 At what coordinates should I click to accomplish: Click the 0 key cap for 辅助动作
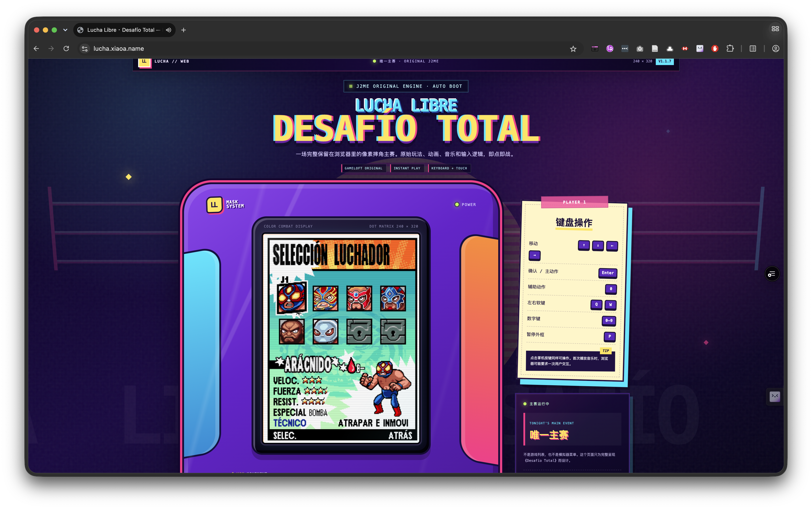(611, 289)
